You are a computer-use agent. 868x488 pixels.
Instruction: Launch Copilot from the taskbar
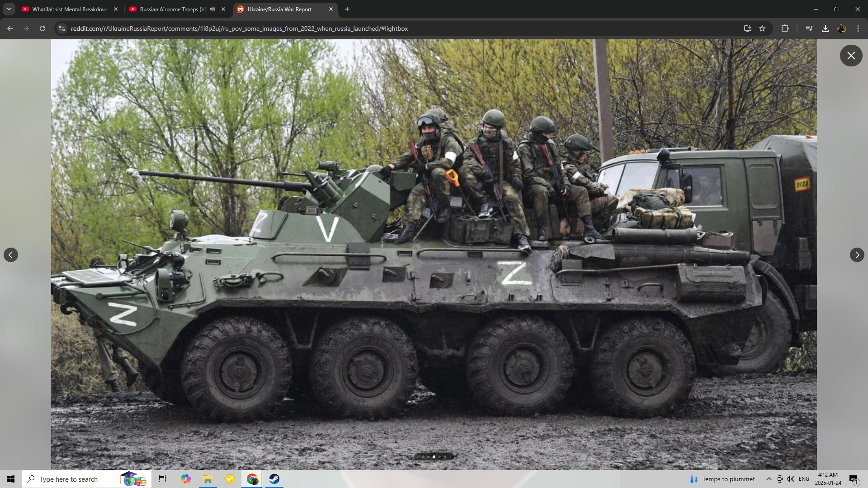[x=185, y=479]
